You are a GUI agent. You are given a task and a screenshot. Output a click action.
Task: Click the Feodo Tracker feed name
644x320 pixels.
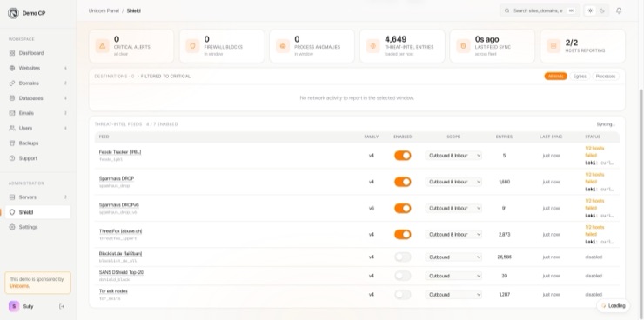pos(120,152)
